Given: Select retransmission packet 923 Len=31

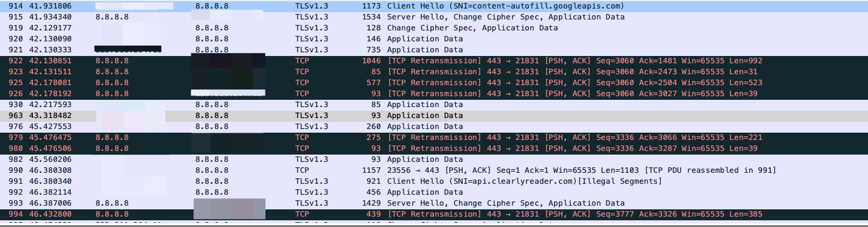Looking at the screenshot, I should pos(434,72).
